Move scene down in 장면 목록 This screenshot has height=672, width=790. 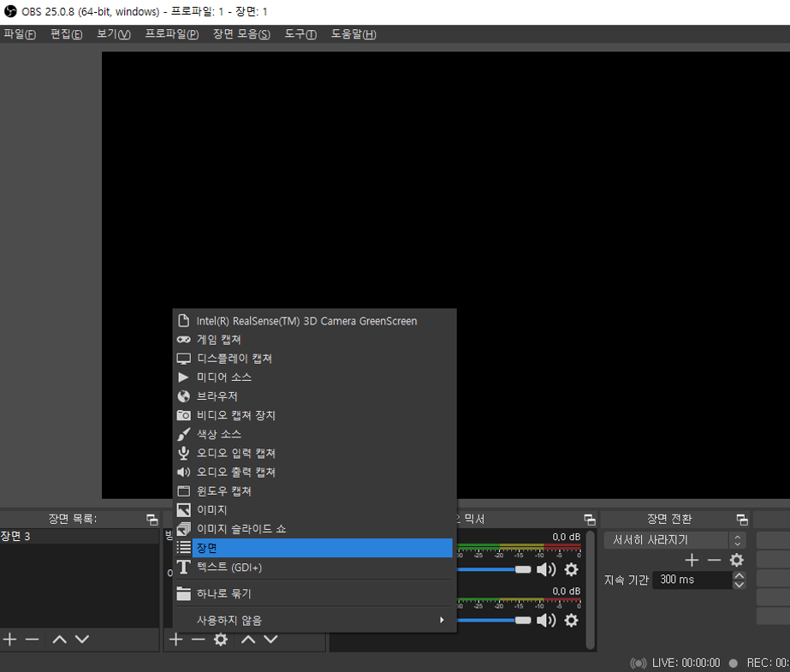click(81, 639)
